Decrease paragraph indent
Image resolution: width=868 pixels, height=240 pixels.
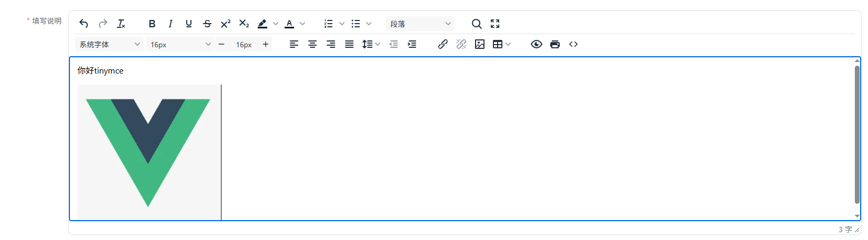click(393, 44)
